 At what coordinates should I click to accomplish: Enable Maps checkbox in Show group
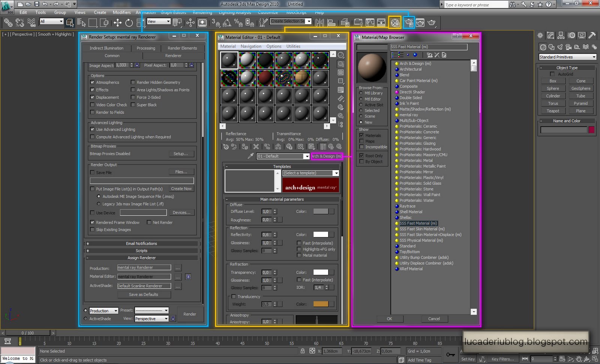point(361,141)
